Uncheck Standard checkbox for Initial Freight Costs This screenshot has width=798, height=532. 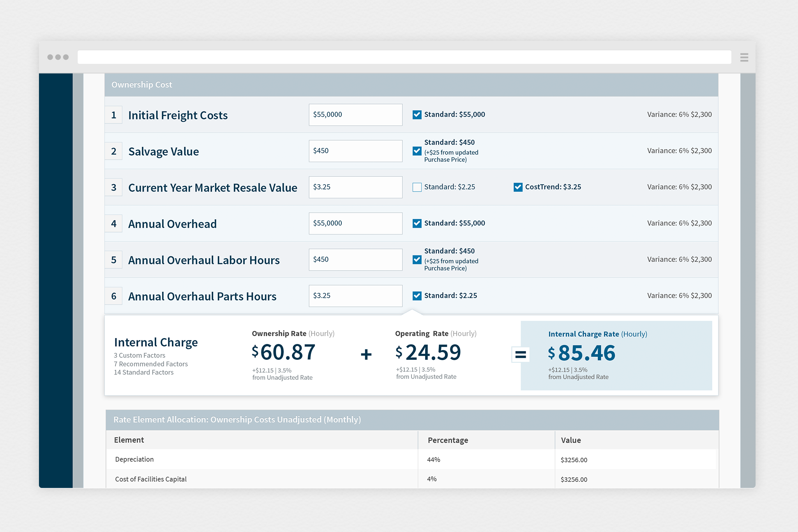pos(417,115)
